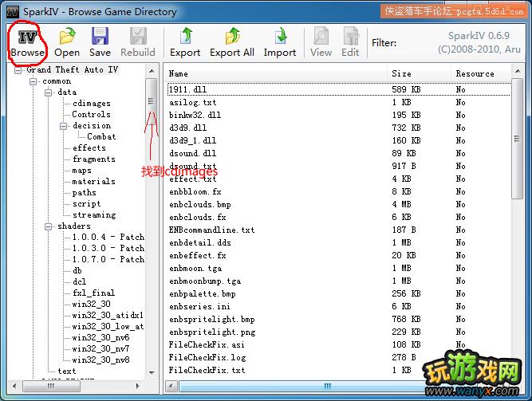The image size is (532, 401).
Task: Click the tree panel scroll-down arrow
Action: [152, 373]
